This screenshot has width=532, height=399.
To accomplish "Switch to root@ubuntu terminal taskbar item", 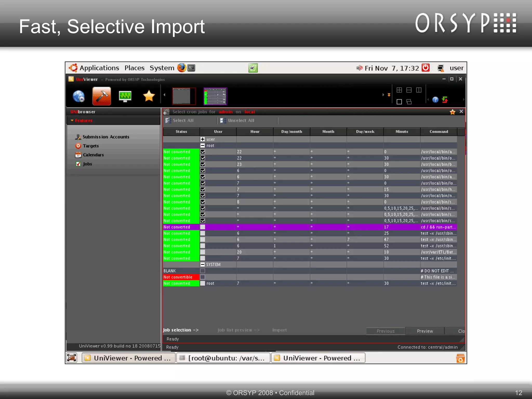I will (x=223, y=358).
